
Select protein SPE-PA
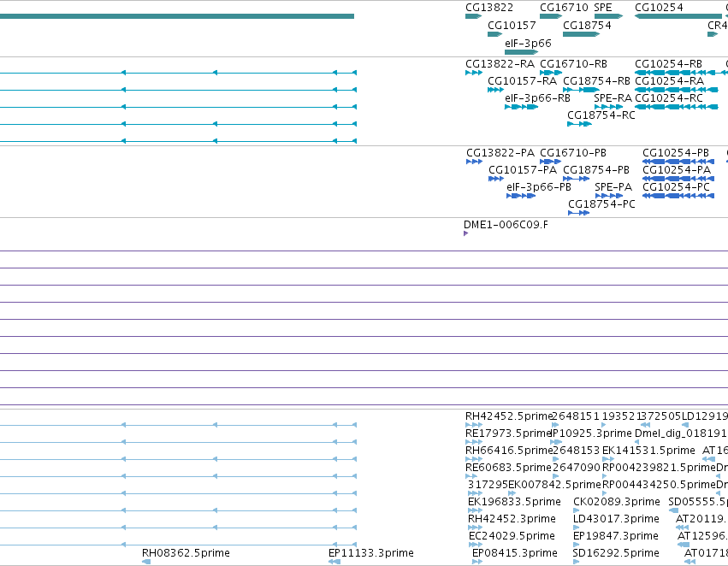click(613, 187)
